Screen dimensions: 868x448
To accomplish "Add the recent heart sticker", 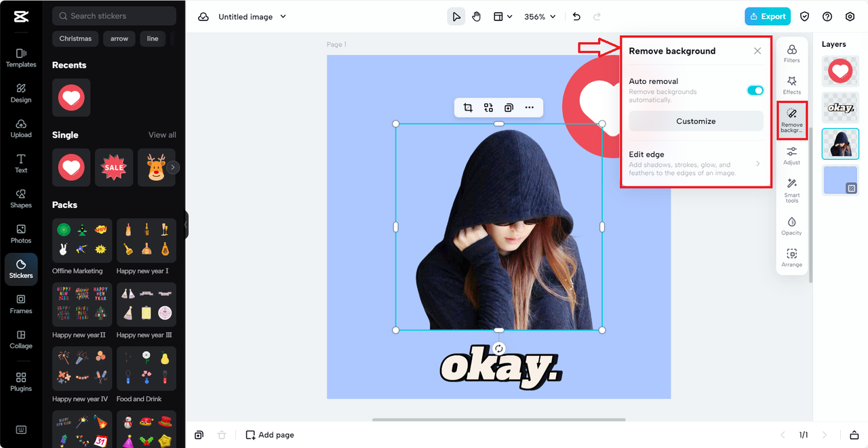I will 71,98.
